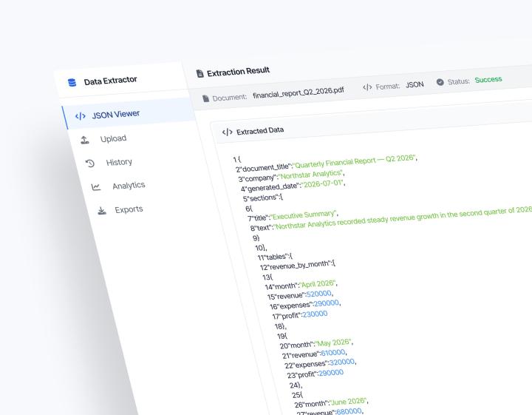Click the JSON Viewer code icon

pyautogui.click(x=81, y=116)
